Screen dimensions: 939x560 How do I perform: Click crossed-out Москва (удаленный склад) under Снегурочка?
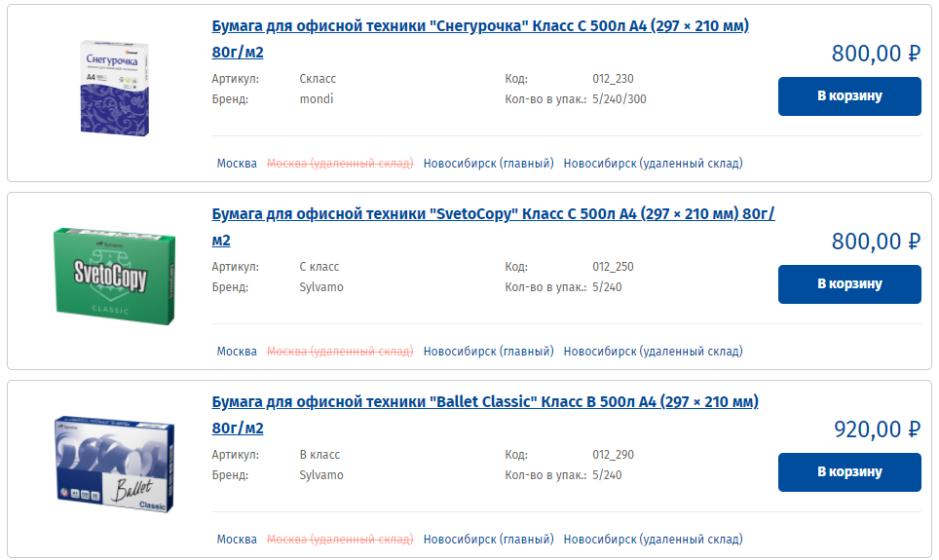340,164
